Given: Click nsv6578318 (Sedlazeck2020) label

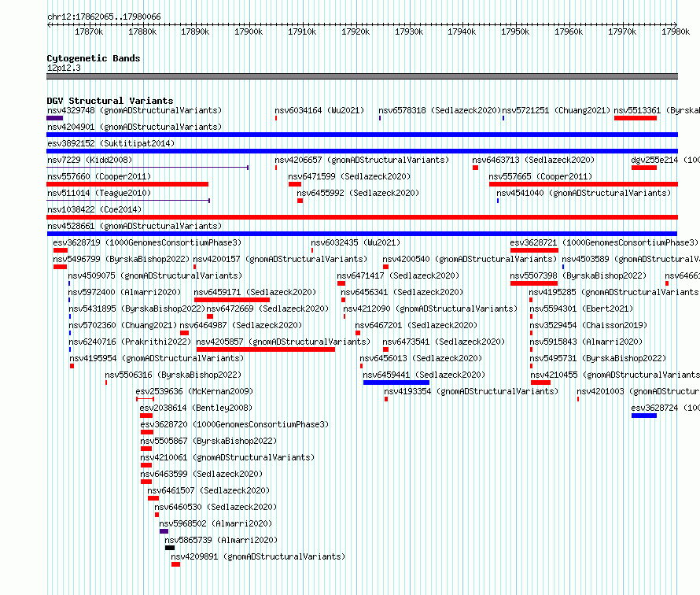Looking at the screenshot, I should tap(440, 110).
